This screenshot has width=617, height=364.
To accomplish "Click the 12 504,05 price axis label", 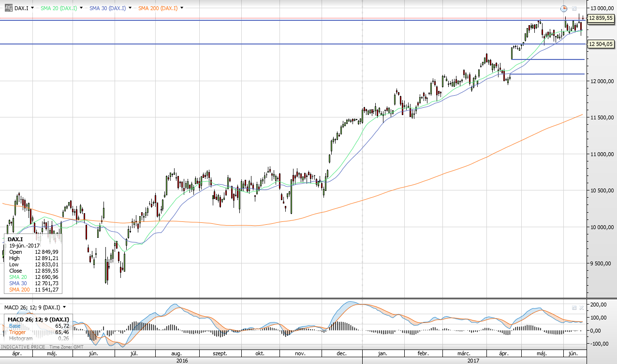I will [601, 44].
